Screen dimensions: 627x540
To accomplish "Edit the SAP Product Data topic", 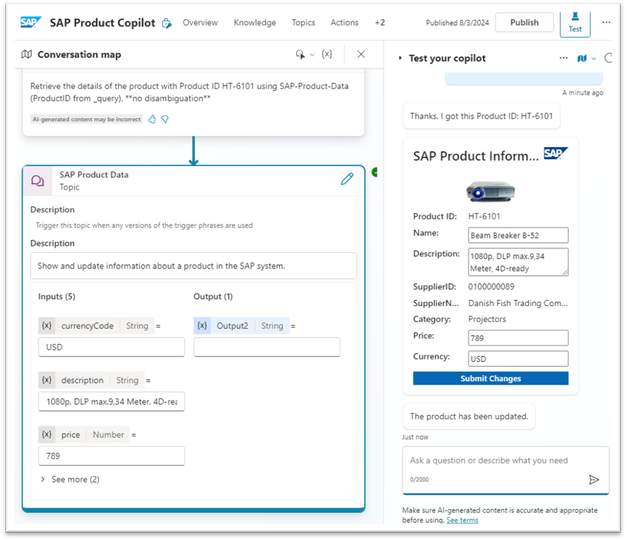I will point(347,179).
